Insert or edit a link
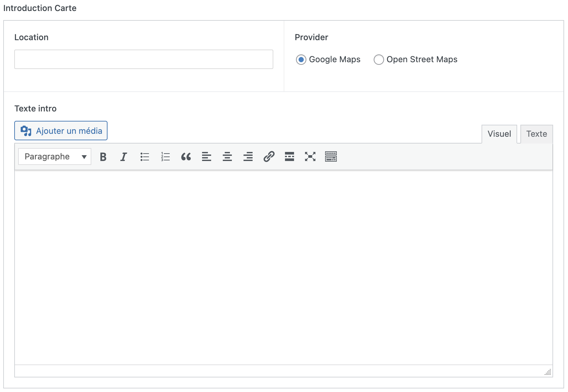 [269, 157]
